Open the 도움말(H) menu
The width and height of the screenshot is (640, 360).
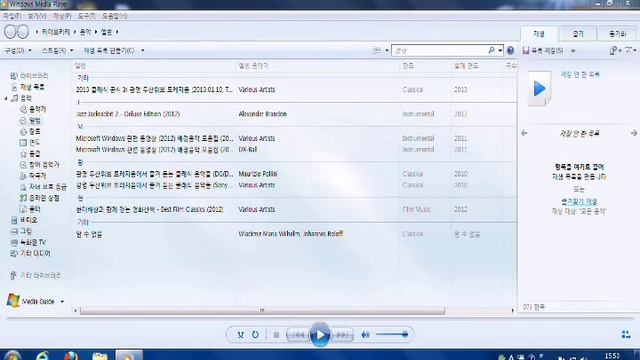click(114, 16)
